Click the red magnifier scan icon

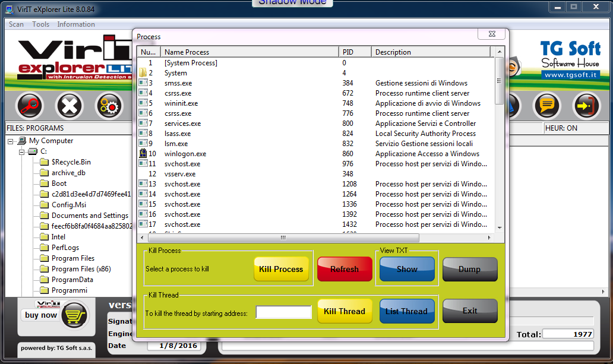(x=29, y=106)
